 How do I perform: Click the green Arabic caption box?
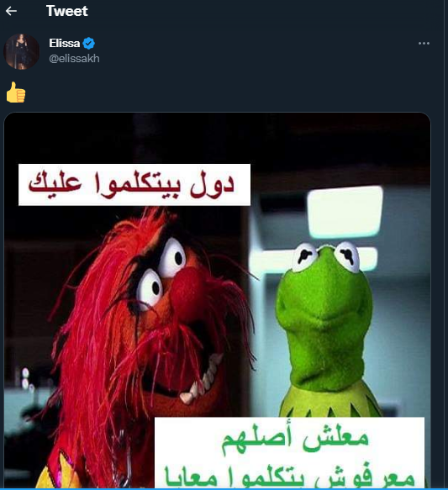289,452
